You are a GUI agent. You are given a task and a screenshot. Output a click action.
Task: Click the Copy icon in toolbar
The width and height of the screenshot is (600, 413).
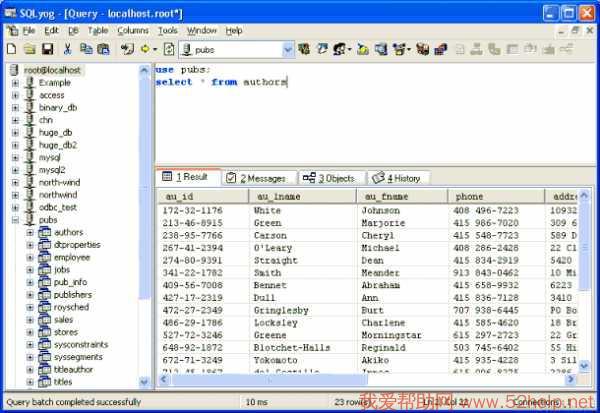coord(85,48)
